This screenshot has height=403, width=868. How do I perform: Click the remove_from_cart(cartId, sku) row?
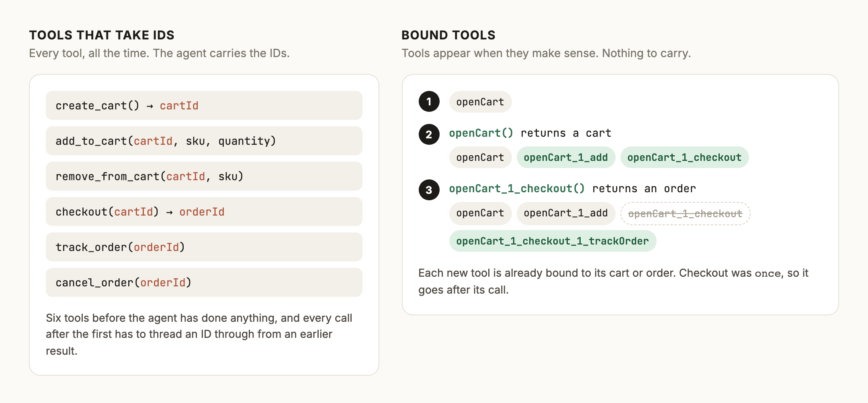tap(204, 176)
